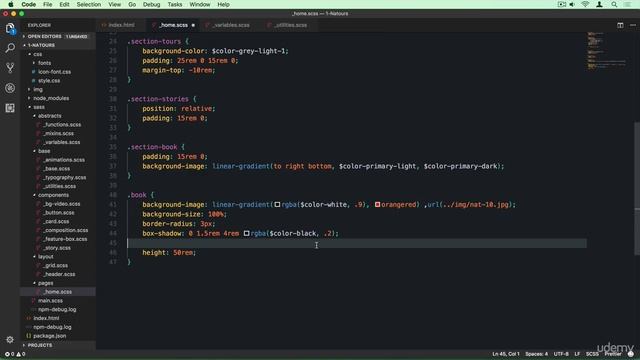The width and height of the screenshot is (640, 360).
Task: Collapse the 1-NATOURS project section
Action: [58, 45]
